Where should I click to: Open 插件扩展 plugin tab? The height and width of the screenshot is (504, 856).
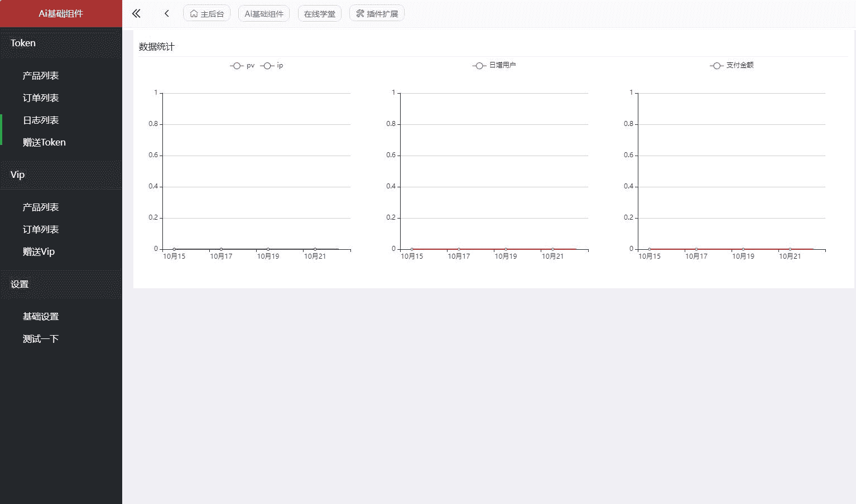tap(377, 13)
